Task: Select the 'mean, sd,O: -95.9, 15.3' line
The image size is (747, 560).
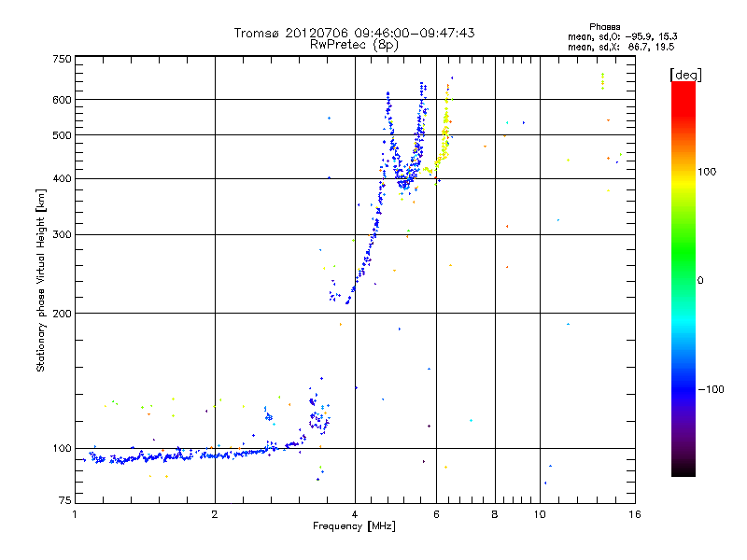Action: pyautogui.click(x=622, y=36)
